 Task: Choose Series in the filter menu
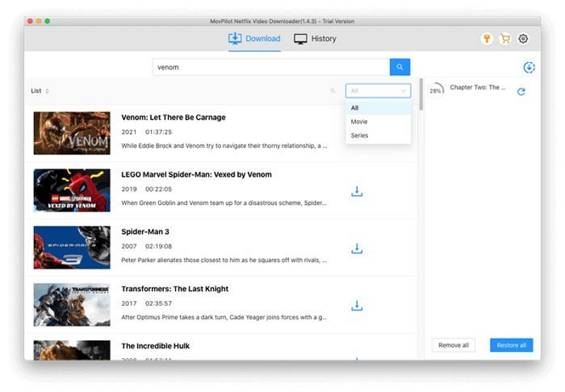coord(378,136)
